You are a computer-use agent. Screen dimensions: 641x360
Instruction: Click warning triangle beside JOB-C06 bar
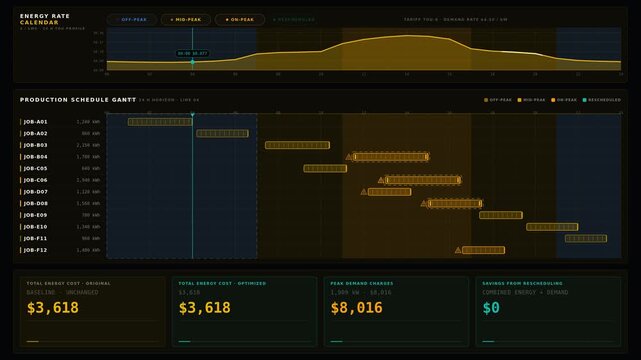[x=381, y=180]
